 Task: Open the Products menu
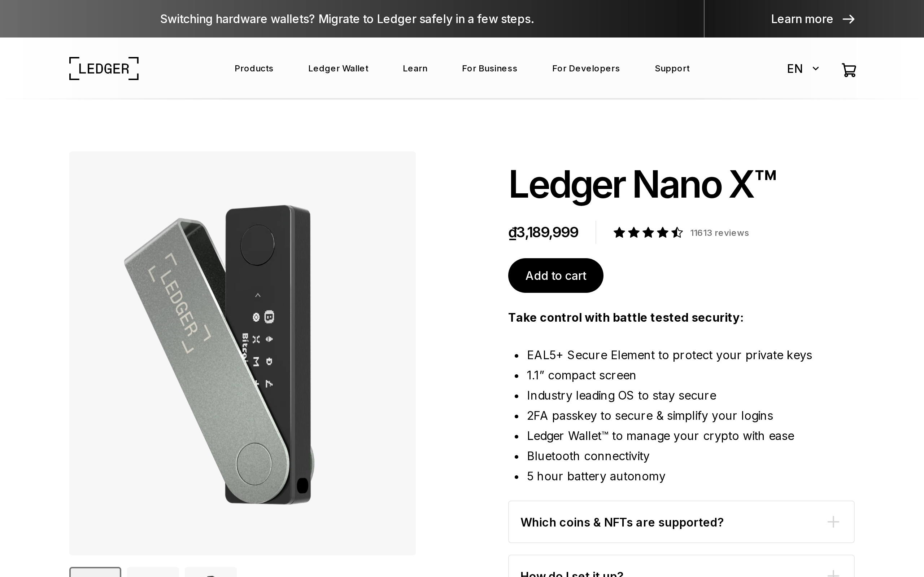coord(254,69)
